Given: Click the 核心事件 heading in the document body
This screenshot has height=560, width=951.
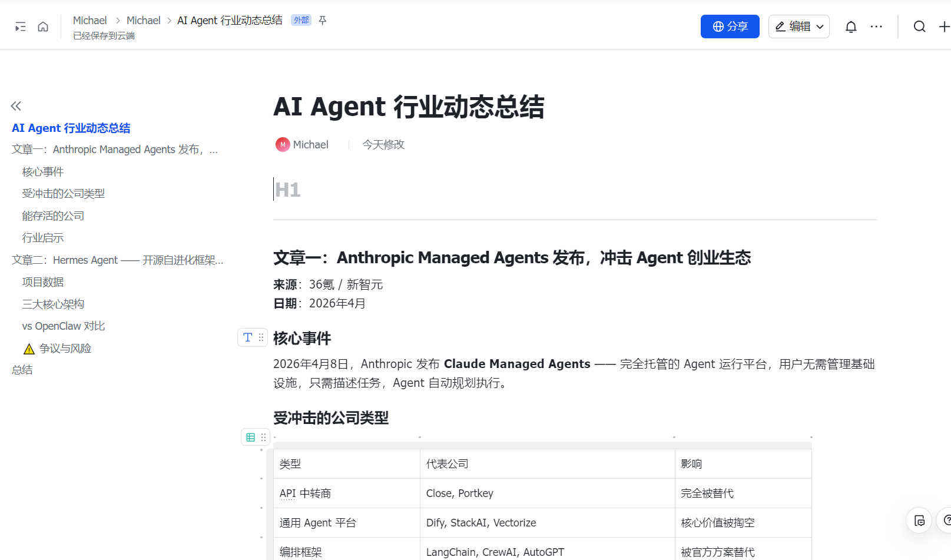Looking at the screenshot, I should coord(302,339).
